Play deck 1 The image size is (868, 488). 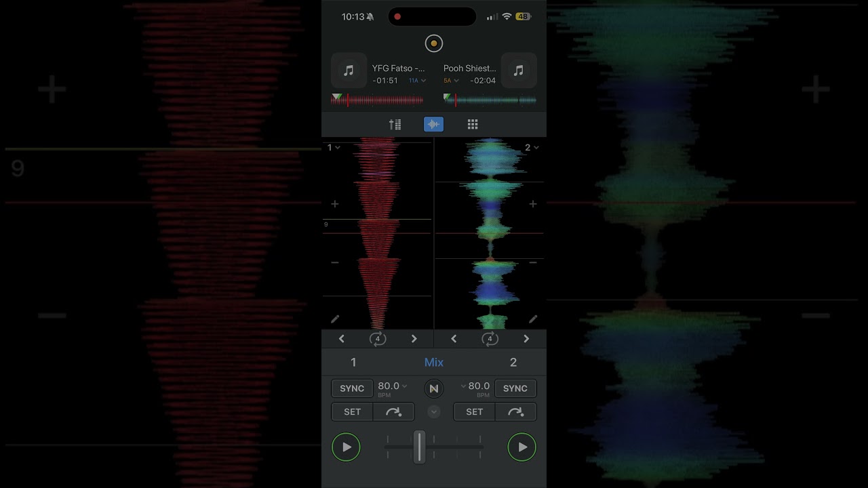(x=346, y=447)
